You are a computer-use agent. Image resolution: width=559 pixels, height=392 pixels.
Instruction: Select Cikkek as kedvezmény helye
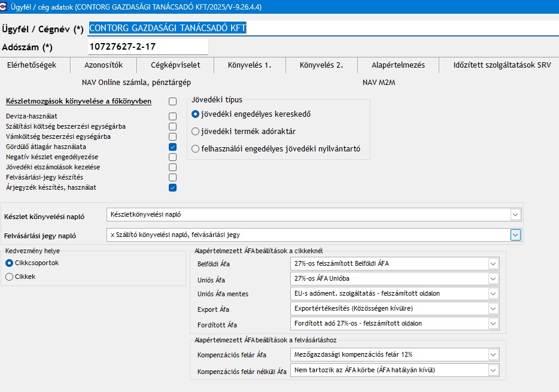pyautogui.click(x=9, y=276)
